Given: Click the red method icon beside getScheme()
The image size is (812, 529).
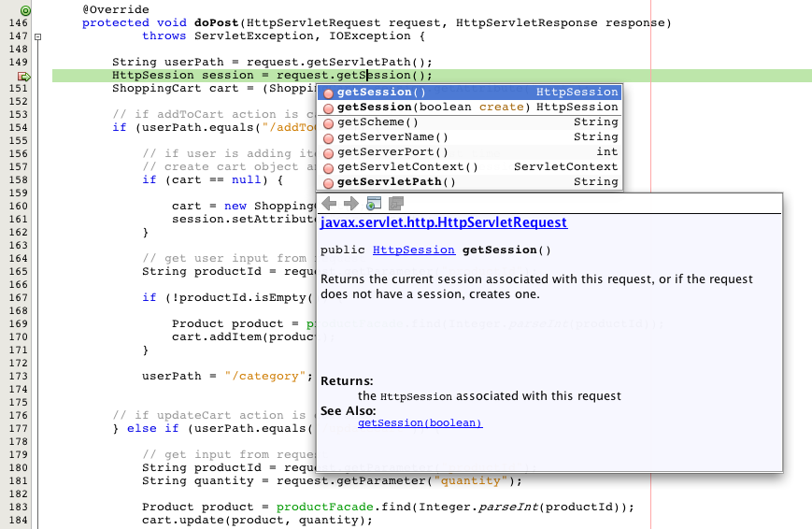Looking at the screenshot, I should [328, 122].
